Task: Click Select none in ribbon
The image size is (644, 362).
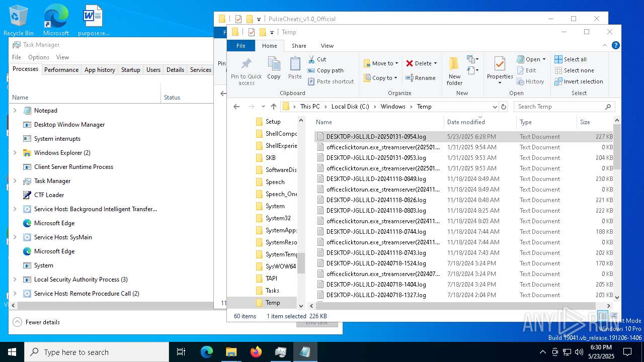Action: coord(574,70)
